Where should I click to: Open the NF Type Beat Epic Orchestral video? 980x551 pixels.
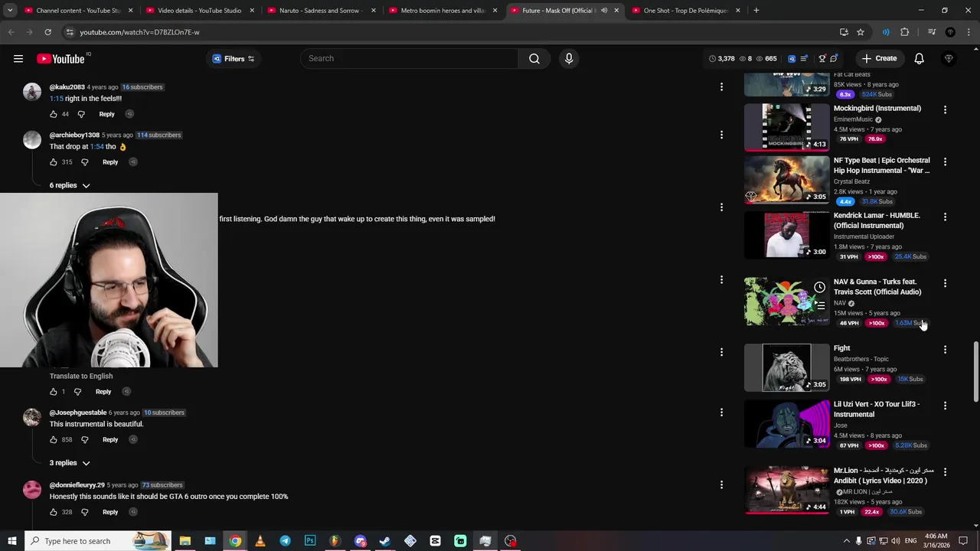(787, 179)
